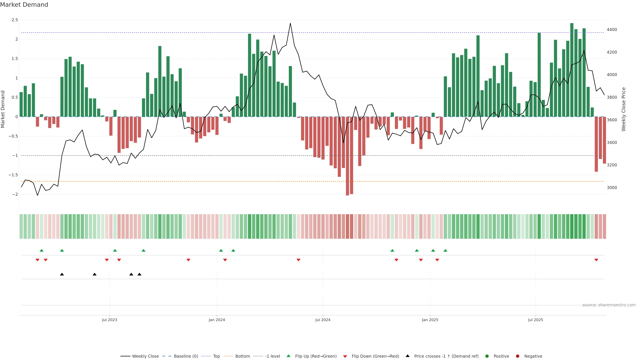This screenshot has width=644, height=362.
Task: Click the Flip Down red triangle legend icon
Action: pyautogui.click(x=345, y=356)
